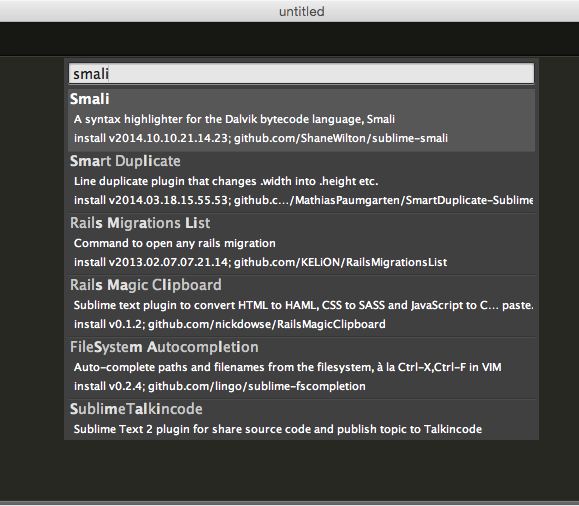Image resolution: width=579 pixels, height=506 pixels.
Task: Click the lingo/sublime-fscompletion install line
Action: (x=220, y=386)
